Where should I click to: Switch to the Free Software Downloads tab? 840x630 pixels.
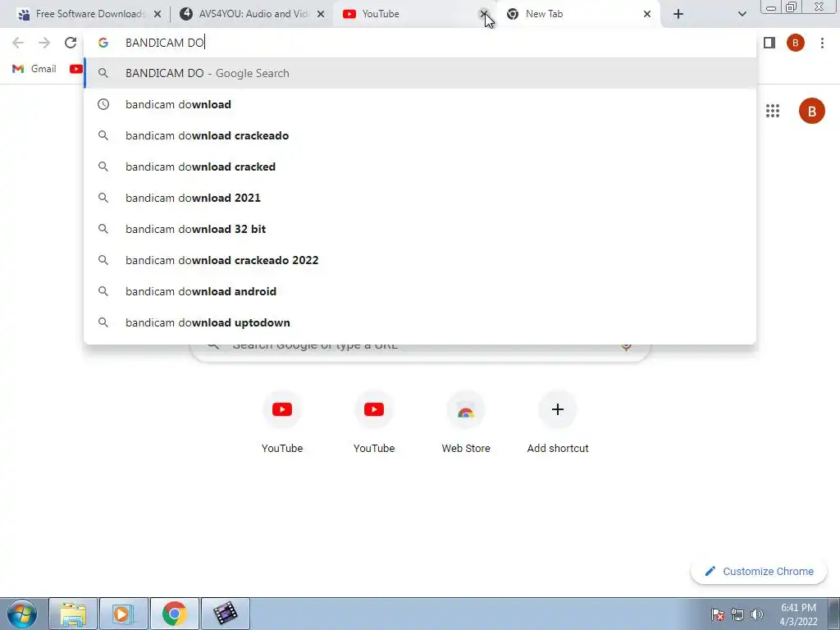pos(89,14)
